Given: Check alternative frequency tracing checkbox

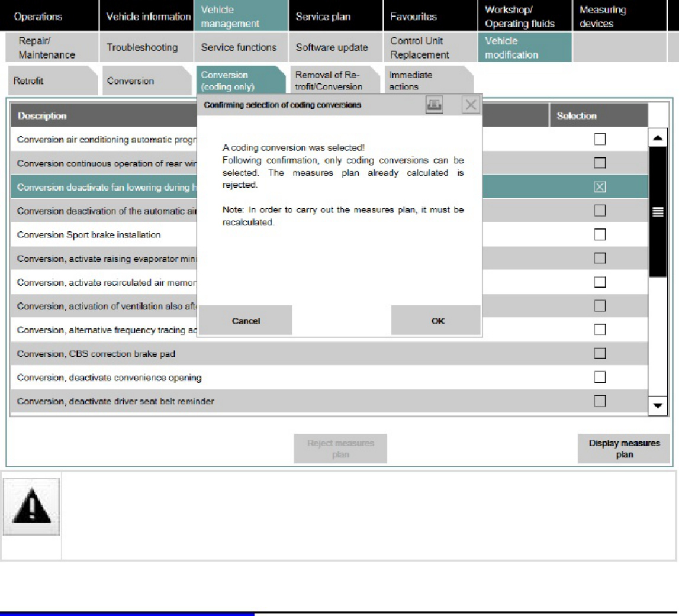Looking at the screenshot, I should click(600, 330).
